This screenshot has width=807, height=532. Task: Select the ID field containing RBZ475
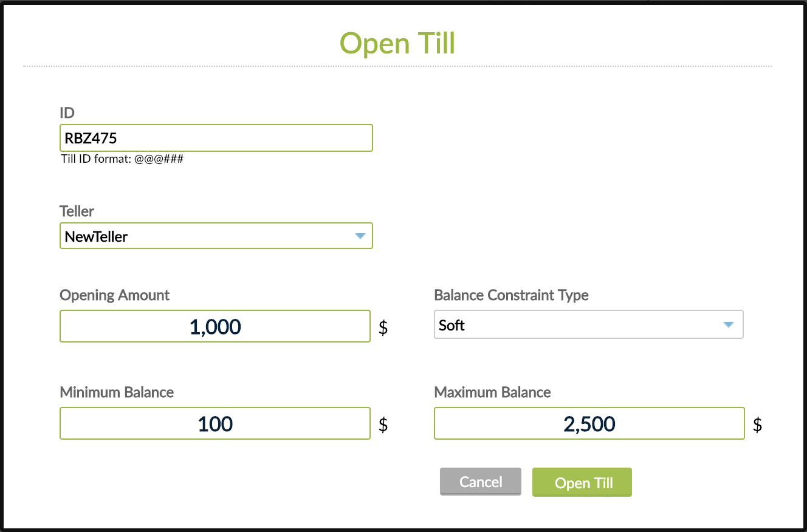pyautogui.click(x=216, y=138)
